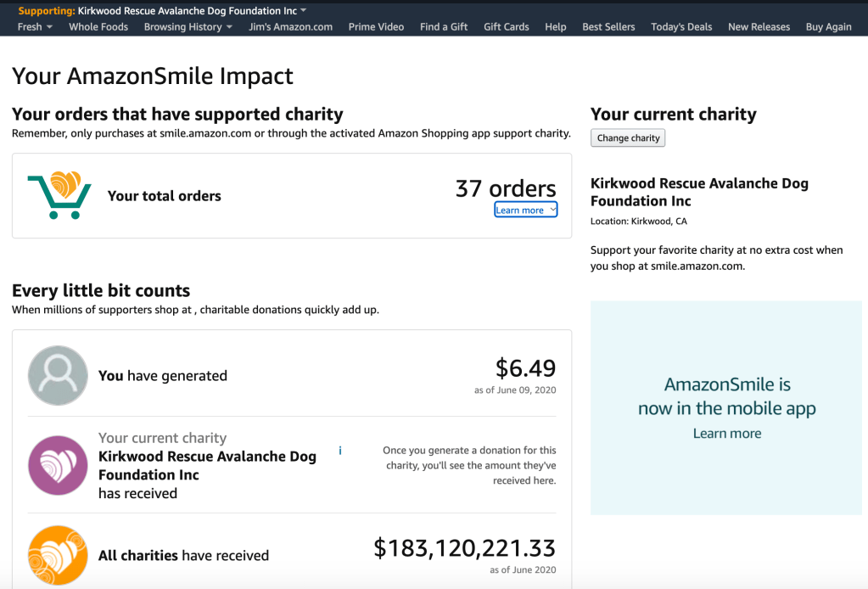868x589 pixels.
Task: Click the shopping cart heart icon
Action: click(x=59, y=195)
